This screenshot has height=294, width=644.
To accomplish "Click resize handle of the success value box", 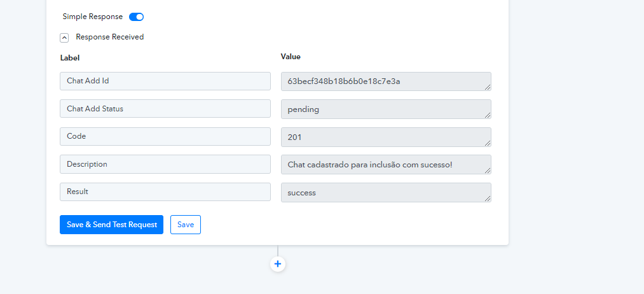I will point(488,199).
